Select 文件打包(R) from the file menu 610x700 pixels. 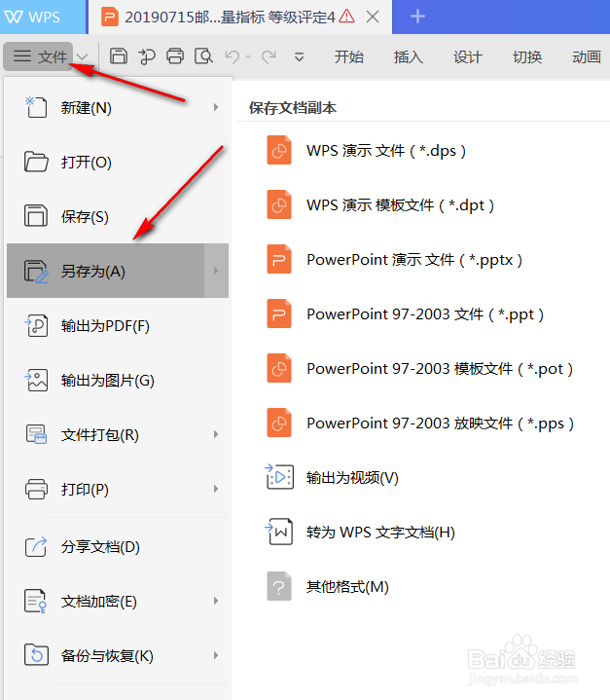tap(118, 435)
